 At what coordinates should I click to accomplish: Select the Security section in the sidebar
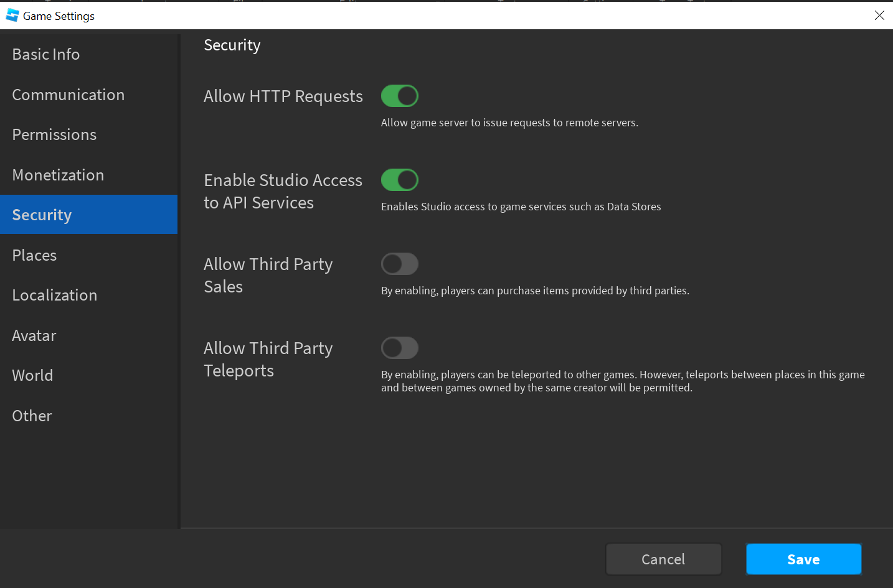pos(42,215)
